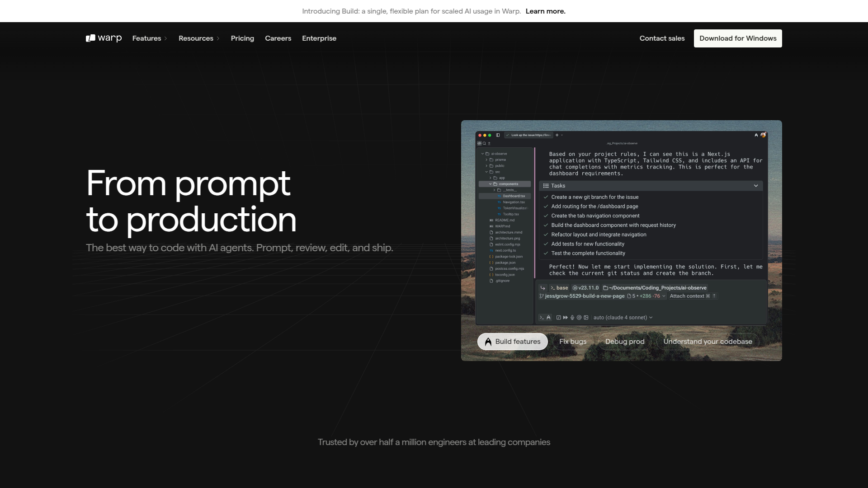Open the code editor panel icon in terminal sidebar

click(x=479, y=143)
